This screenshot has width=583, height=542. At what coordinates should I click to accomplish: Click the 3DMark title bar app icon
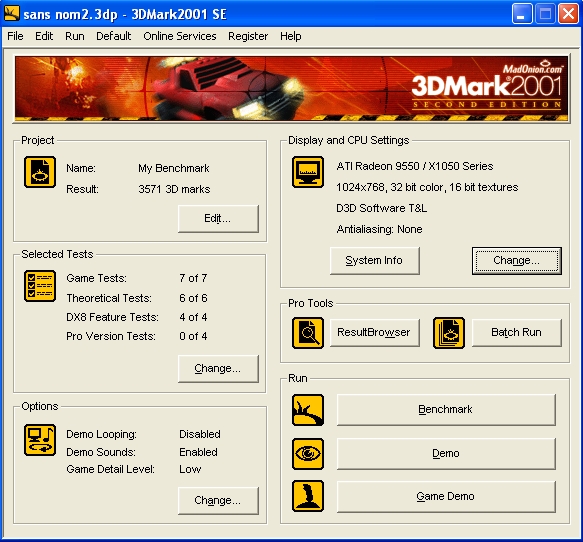pyautogui.click(x=12, y=14)
